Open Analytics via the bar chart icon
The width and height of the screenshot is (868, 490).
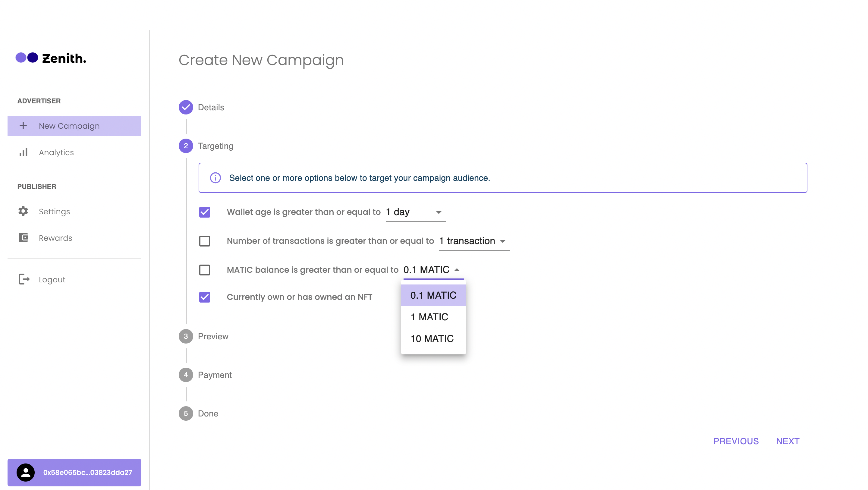(x=23, y=152)
